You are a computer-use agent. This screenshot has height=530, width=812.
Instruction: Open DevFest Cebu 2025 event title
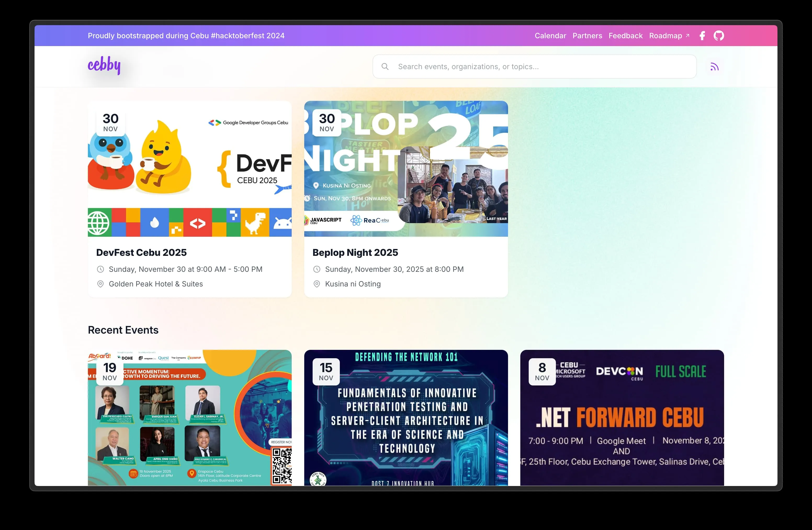tap(141, 253)
